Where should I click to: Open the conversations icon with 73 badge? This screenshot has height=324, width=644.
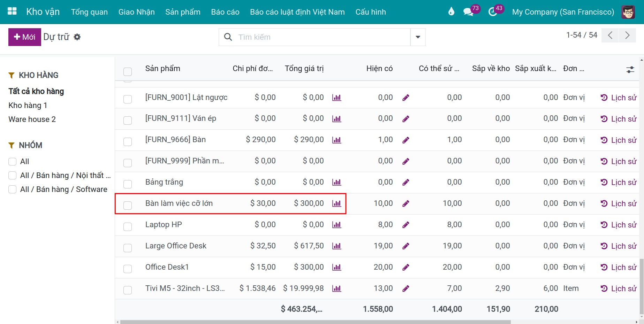tap(468, 12)
